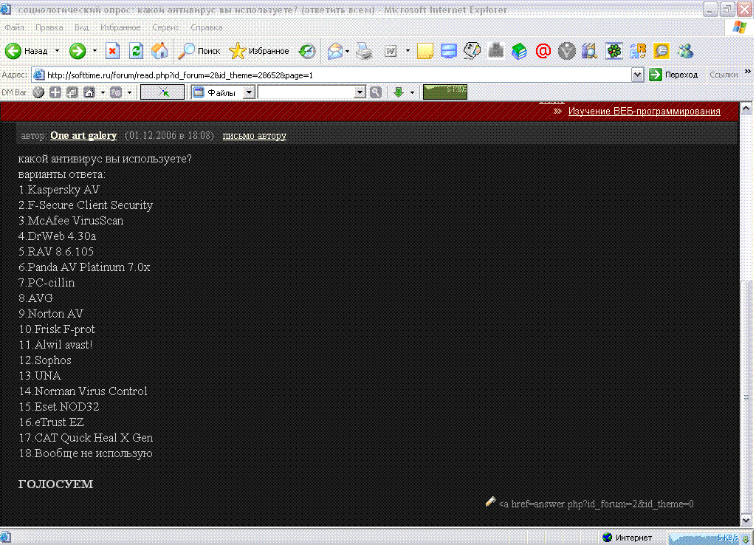Screen dimensions: 756x545
Task: Click the status bar speed meter
Action: (x=704, y=538)
